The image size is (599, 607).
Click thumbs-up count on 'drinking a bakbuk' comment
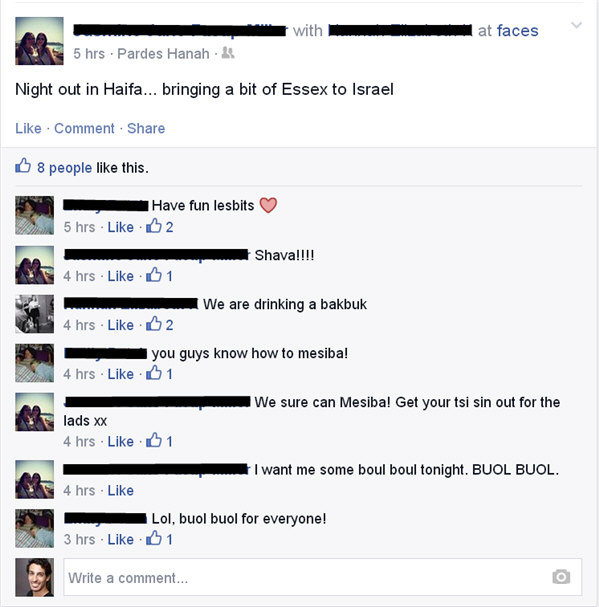(160, 324)
